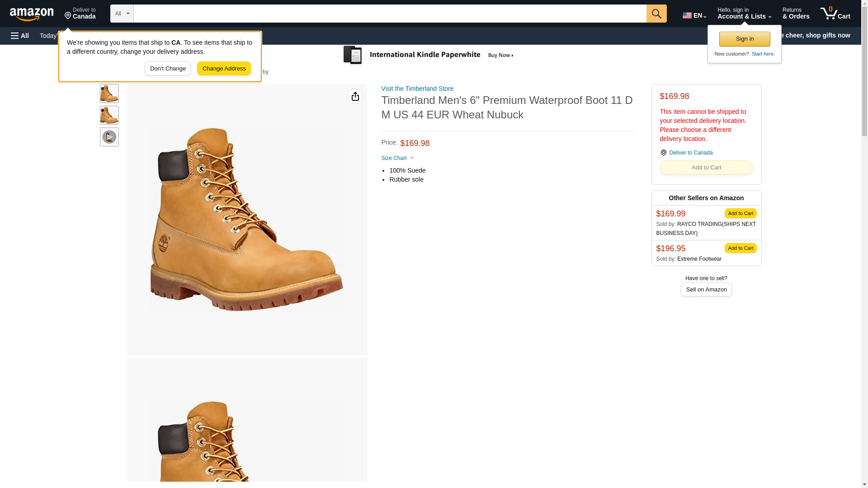Image resolution: width=868 pixels, height=488 pixels.
Task: Select the first boot thumbnail image
Action: 109,94
